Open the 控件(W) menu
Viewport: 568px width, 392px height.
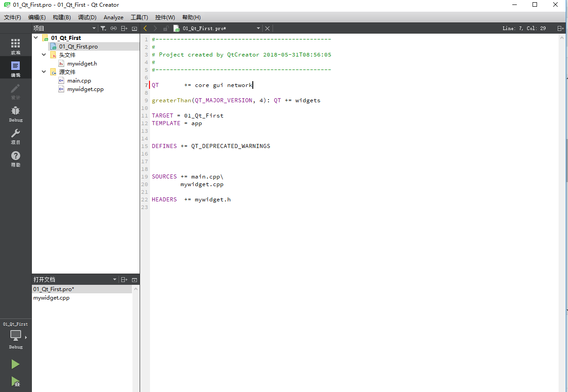coord(165,17)
